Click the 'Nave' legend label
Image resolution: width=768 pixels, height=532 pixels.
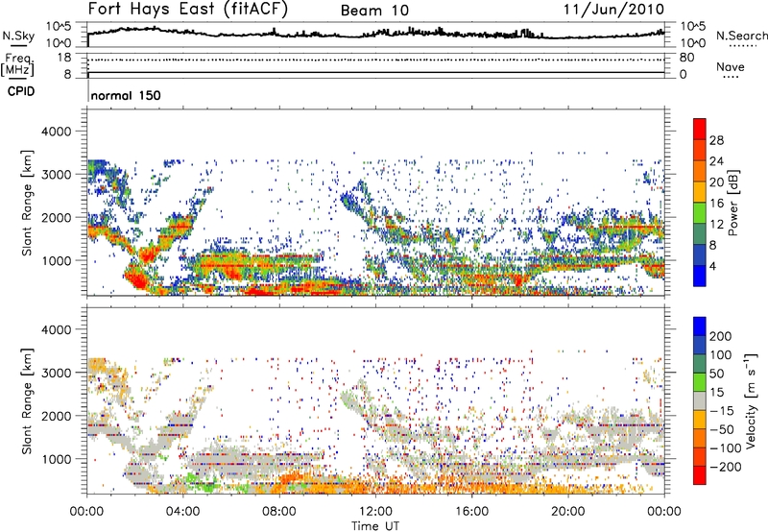[730, 66]
